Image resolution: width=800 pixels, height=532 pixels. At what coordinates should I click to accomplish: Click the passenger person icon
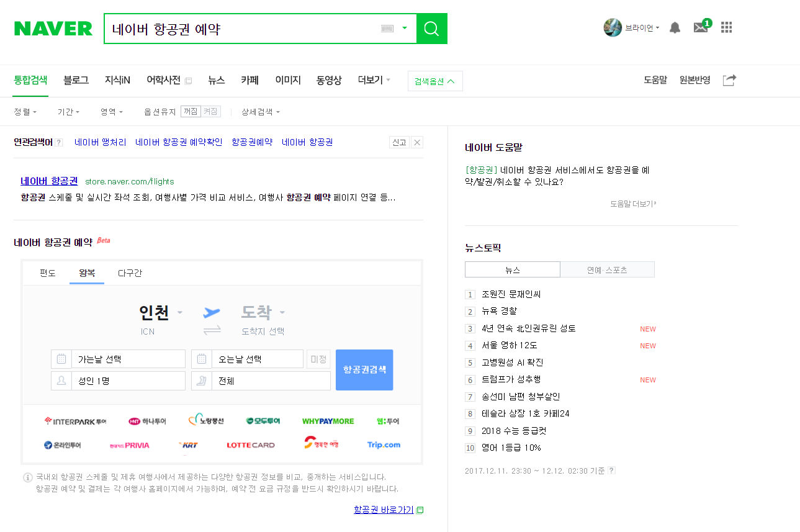61,381
